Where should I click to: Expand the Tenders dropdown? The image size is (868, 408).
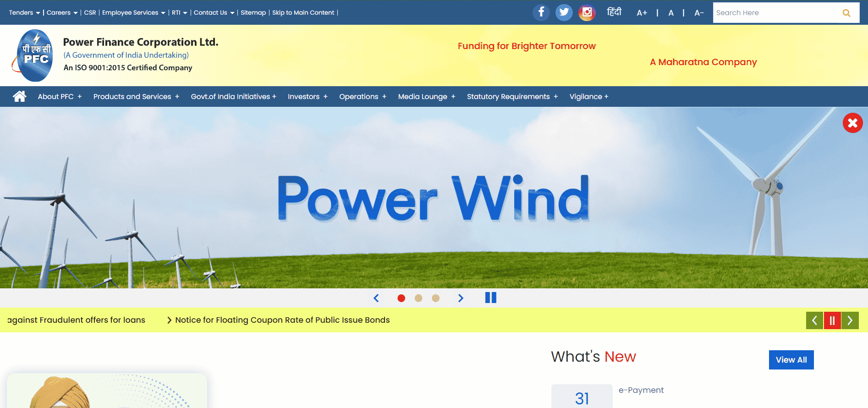(x=24, y=12)
